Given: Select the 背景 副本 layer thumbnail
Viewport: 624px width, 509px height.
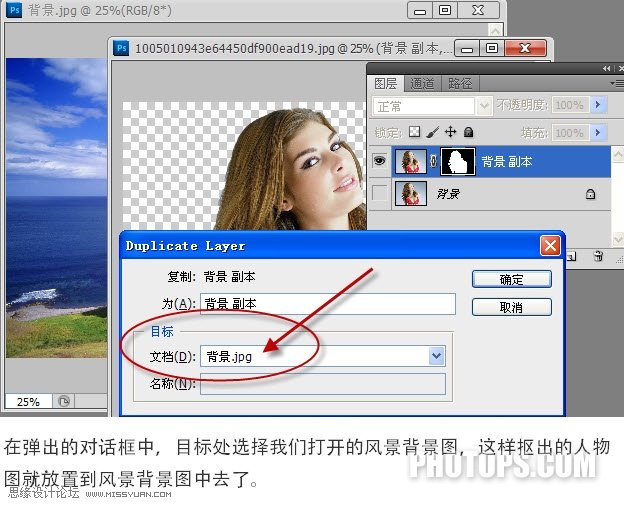Looking at the screenshot, I should (411, 161).
